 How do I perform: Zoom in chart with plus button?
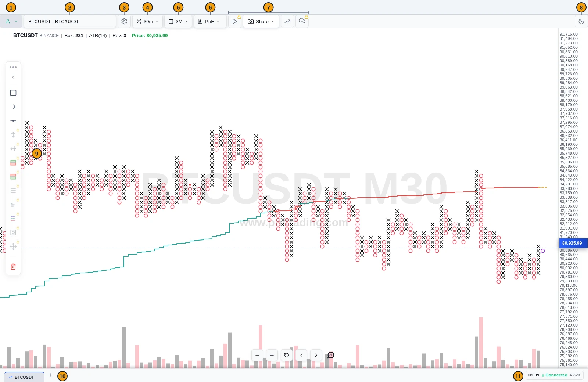click(x=272, y=355)
